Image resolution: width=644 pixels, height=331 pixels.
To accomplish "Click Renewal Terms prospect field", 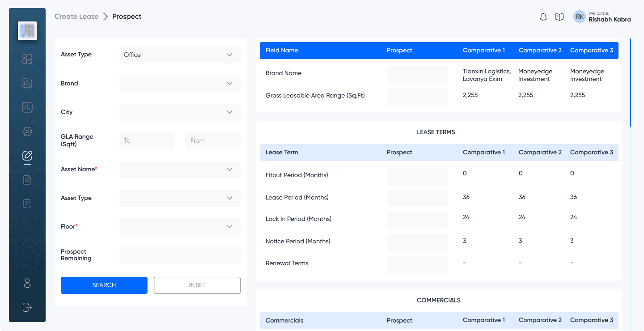I will [417, 264].
